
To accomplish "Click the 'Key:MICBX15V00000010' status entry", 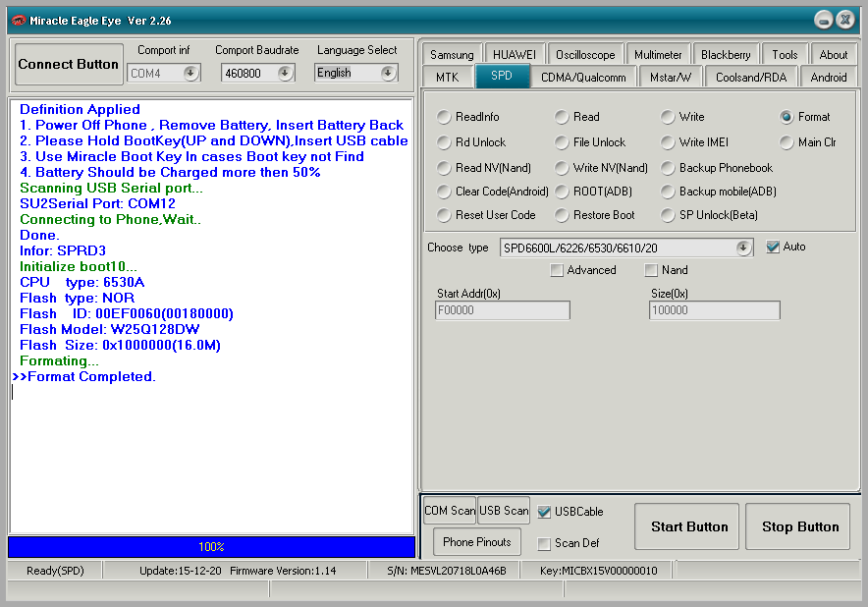I will point(598,571).
